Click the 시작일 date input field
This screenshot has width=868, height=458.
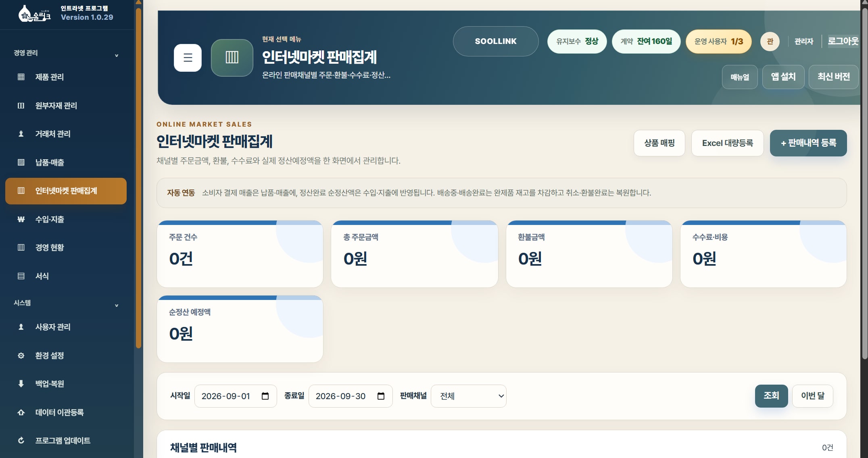[236, 396]
